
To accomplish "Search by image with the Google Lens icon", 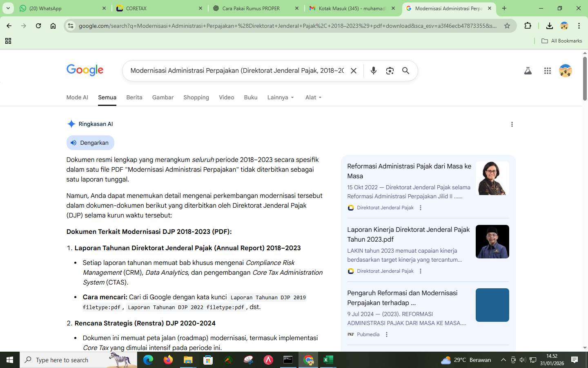I will (390, 71).
